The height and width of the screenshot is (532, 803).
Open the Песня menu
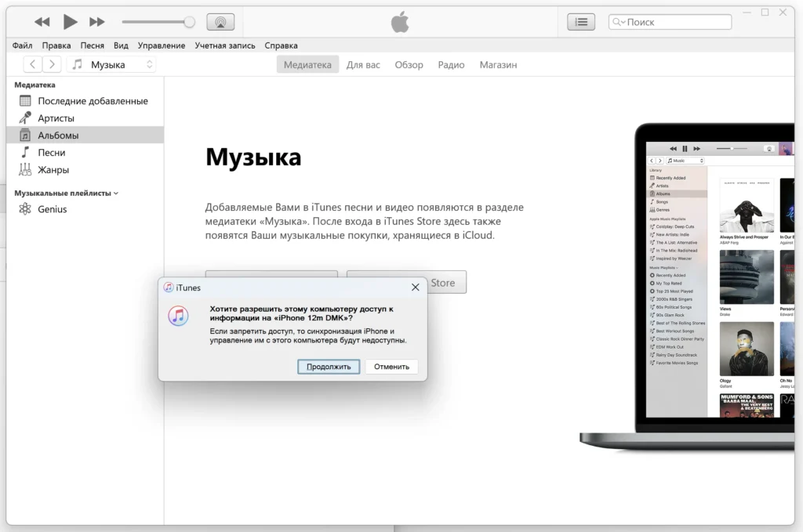(93, 45)
